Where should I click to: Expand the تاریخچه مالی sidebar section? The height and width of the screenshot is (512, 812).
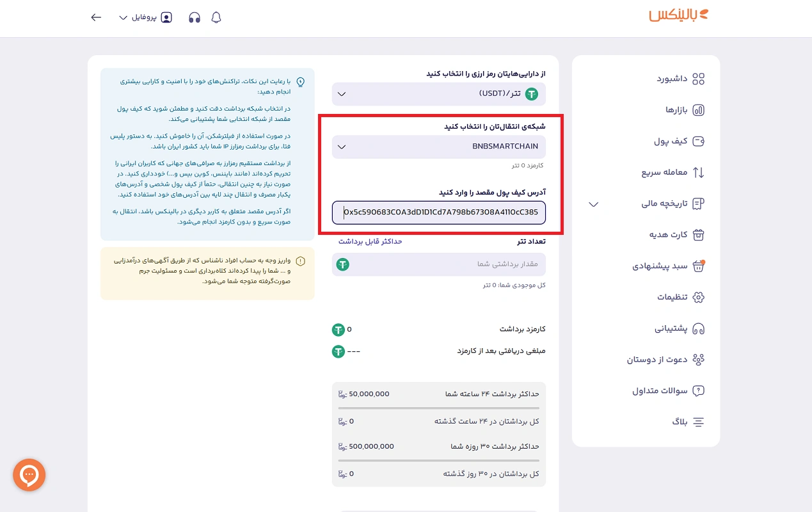click(593, 204)
